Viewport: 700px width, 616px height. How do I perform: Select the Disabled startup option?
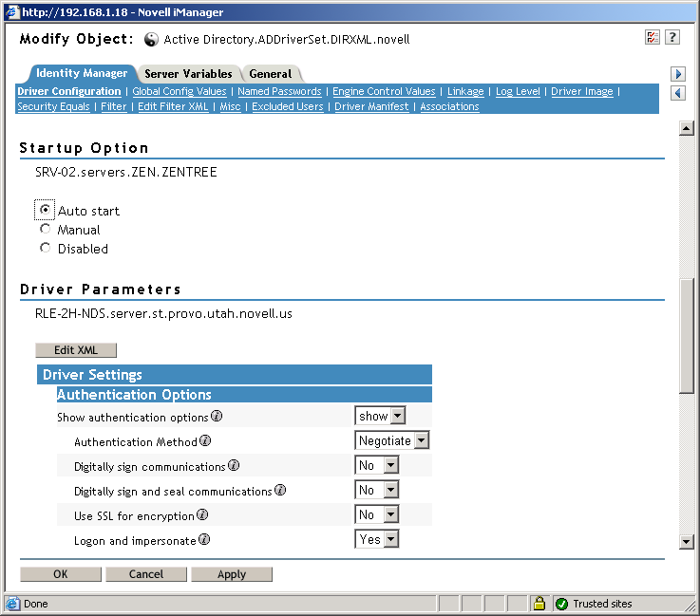pyautogui.click(x=45, y=248)
